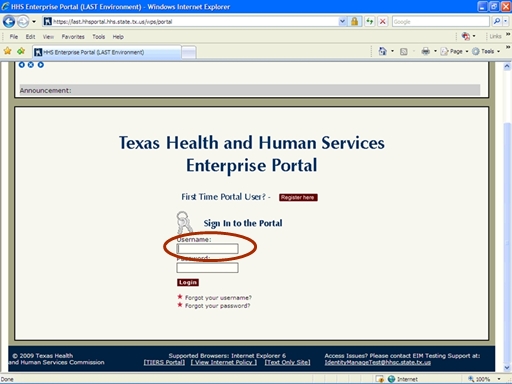Open the Tools dropdown in command bar
This screenshot has height=384, width=512.
pos(486,51)
